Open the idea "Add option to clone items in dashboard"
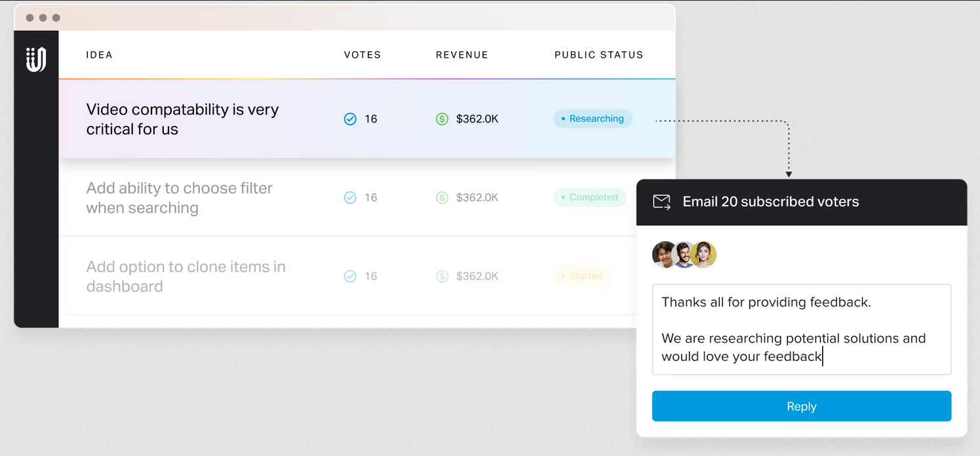The height and width of the screenshot is (456, 980). coord(186,276)
